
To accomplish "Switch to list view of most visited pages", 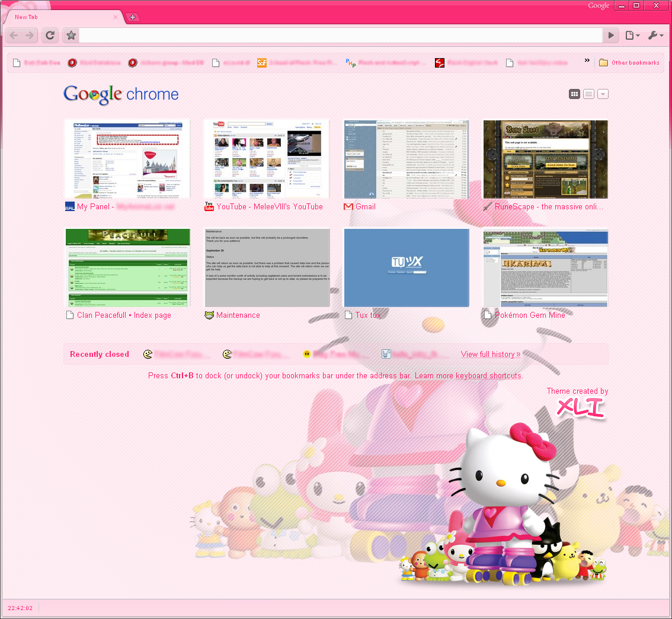I will coord(588,94).
